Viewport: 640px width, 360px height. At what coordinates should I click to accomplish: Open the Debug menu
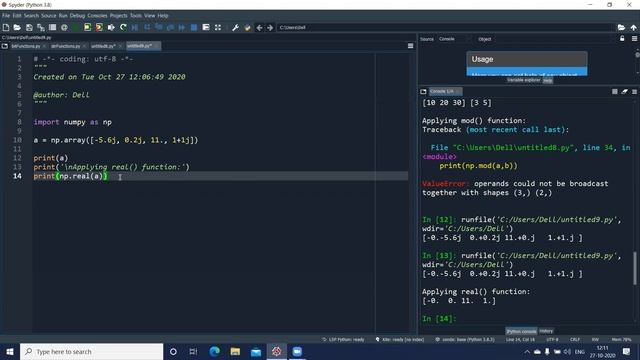pyautogui.click(x=77, y=16)
